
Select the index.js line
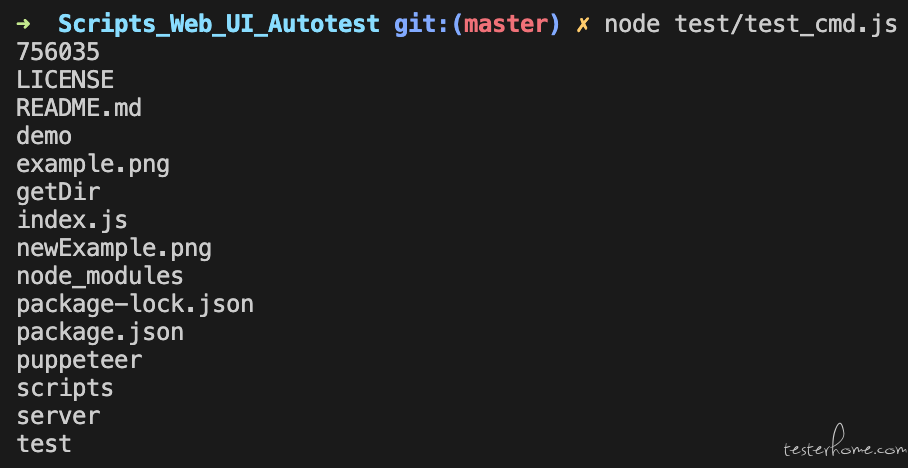[72, 221]
